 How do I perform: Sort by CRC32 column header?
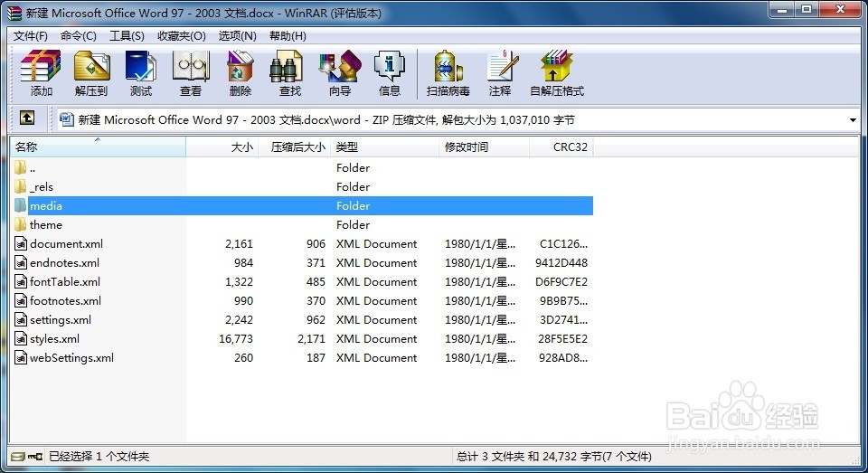[x=561, y=147]
